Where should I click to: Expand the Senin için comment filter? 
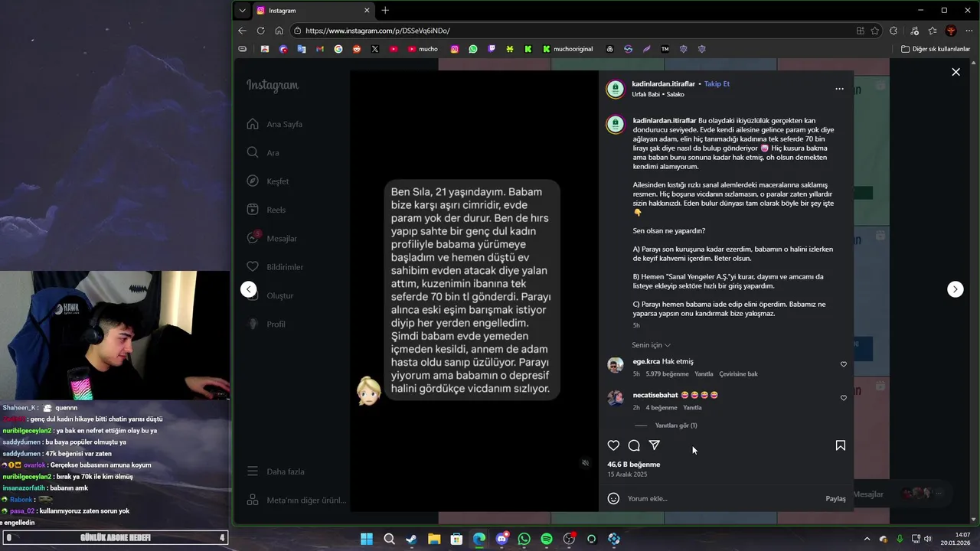point(651,345)
